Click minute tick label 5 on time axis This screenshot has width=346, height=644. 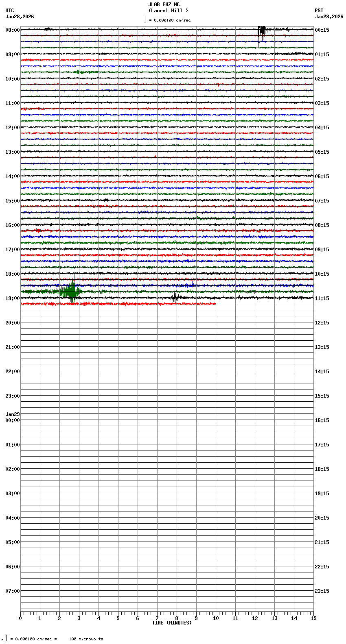(118, 618)
